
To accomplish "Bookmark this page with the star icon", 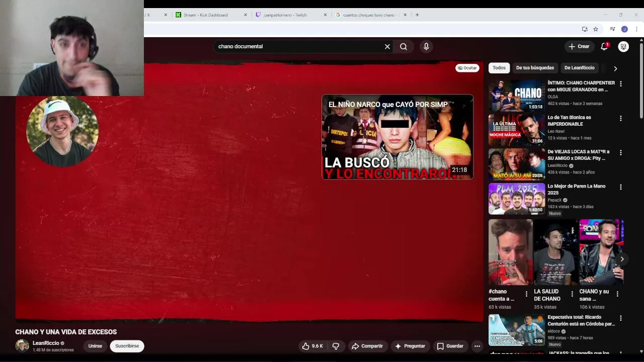I will 596,29.
